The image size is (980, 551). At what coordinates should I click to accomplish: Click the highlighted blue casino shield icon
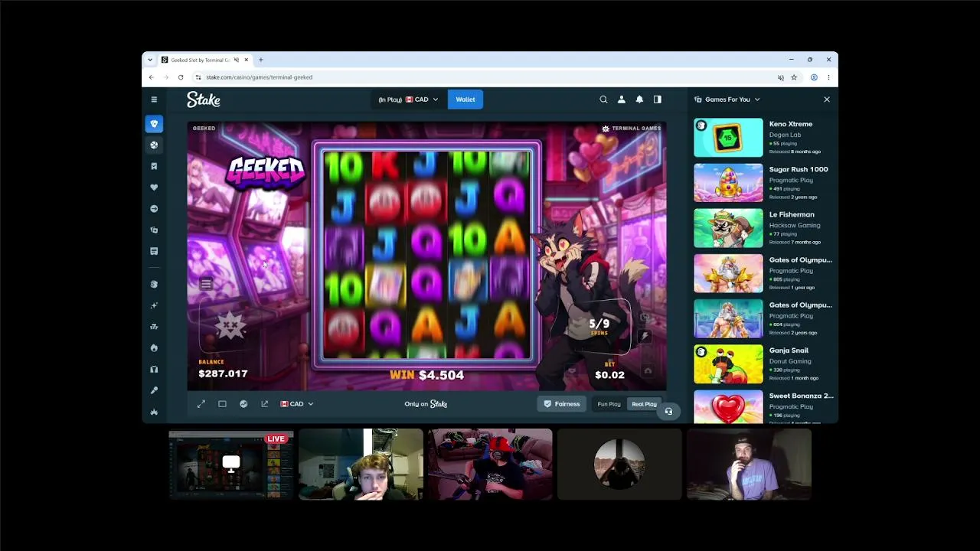pyautogui.click(x=154, y=124)
